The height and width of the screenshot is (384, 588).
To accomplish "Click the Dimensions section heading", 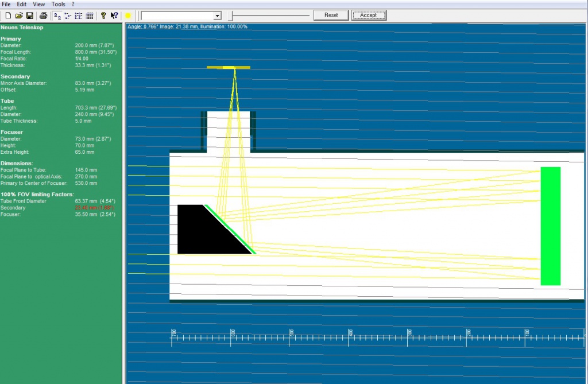I will [17, 163].
